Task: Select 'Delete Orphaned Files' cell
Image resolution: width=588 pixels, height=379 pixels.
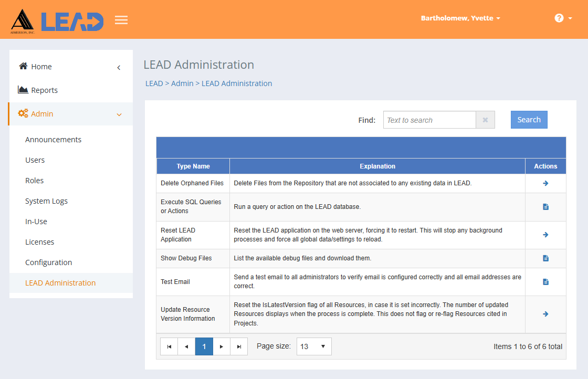Action: pos(193,183)
